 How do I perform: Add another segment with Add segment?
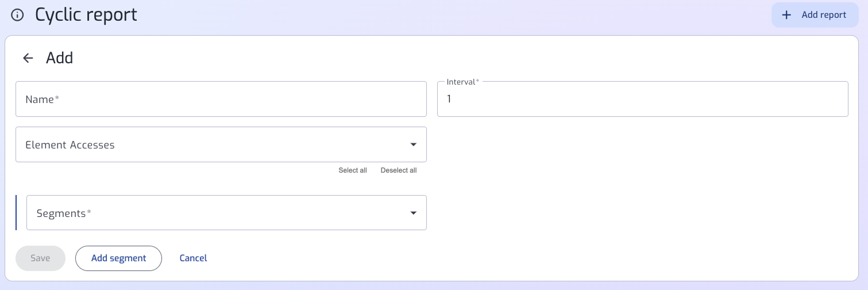(x=119, y=258)
